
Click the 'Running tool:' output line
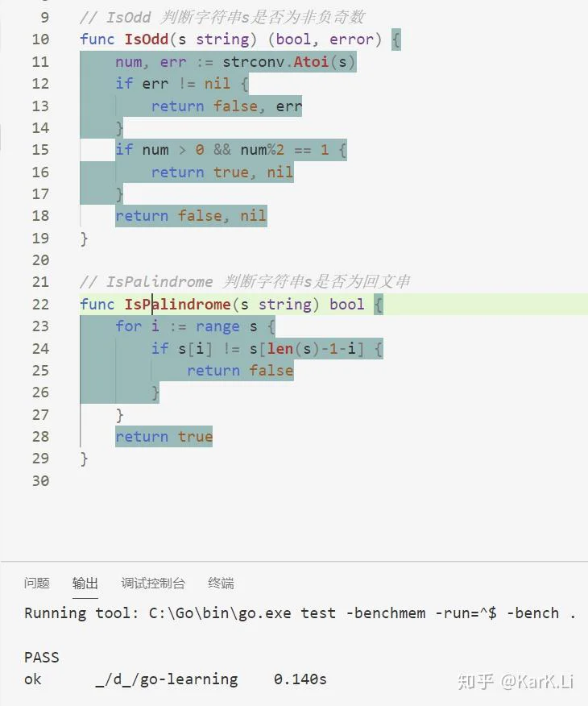pos(300,613)
